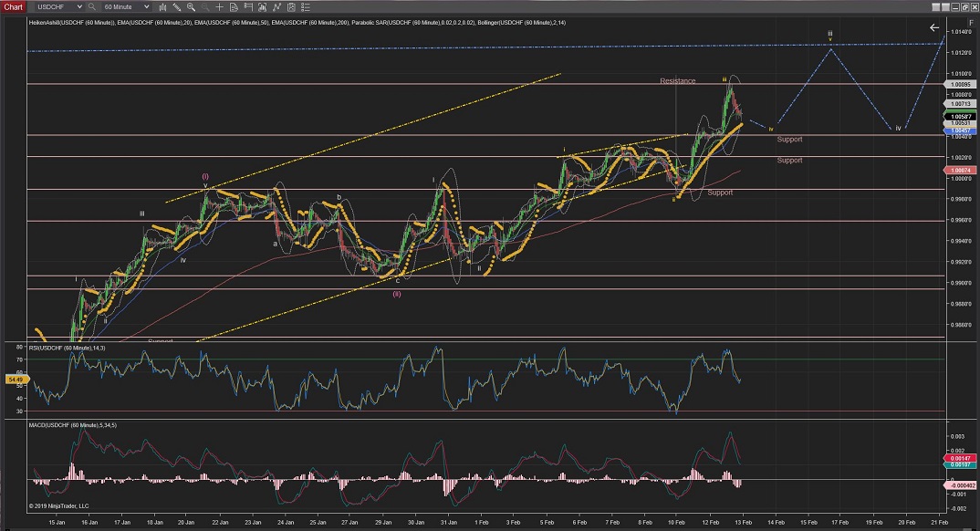Open the chart bar style icon

[162, 7]
